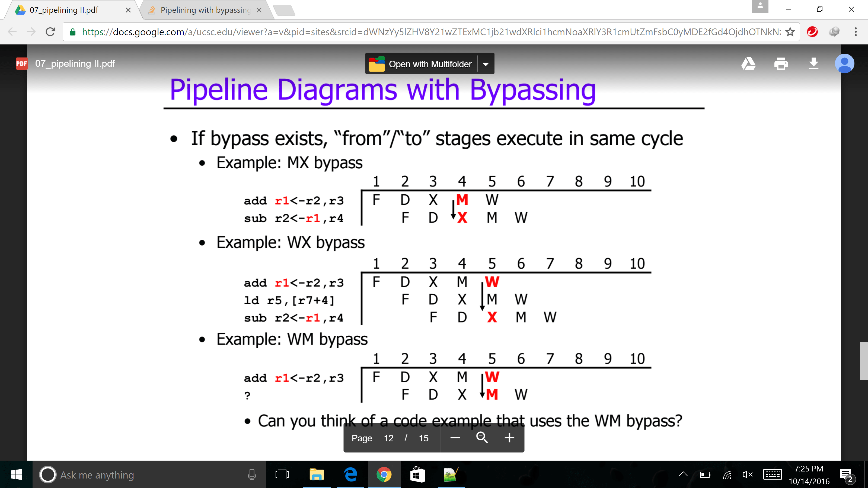Viewport: 868px width, 488px height.
Task: Print the pipelining PDF document
Action: 781,64
